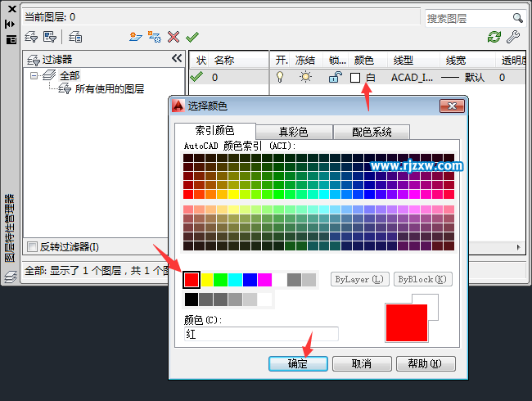Toggle the sun freeze icon for layer 0
The image size is (532, 401).
coord(305,77)
